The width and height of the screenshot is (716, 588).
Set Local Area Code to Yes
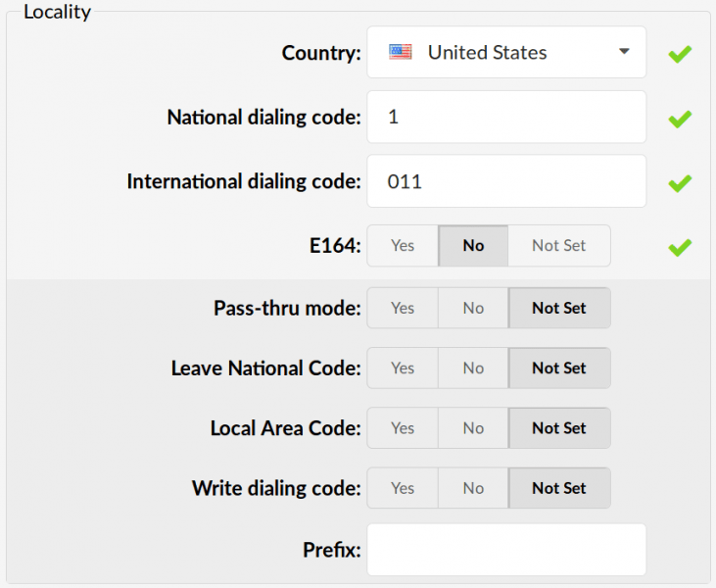[x=403, y=428]
